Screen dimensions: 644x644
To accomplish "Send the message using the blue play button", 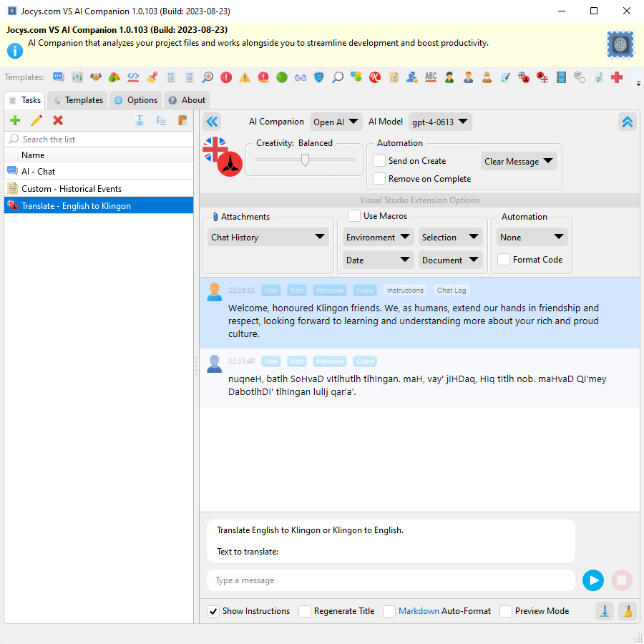I will pos(593,580).
